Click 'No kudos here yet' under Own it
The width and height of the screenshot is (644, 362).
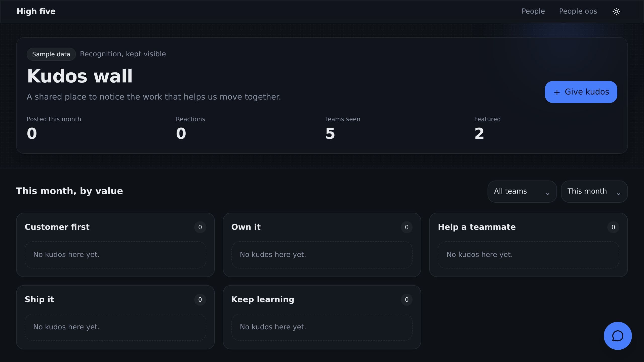(273, 254)
